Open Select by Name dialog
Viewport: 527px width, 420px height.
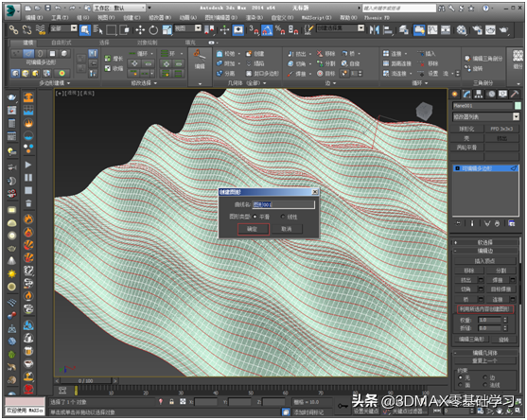coord(97,30)
